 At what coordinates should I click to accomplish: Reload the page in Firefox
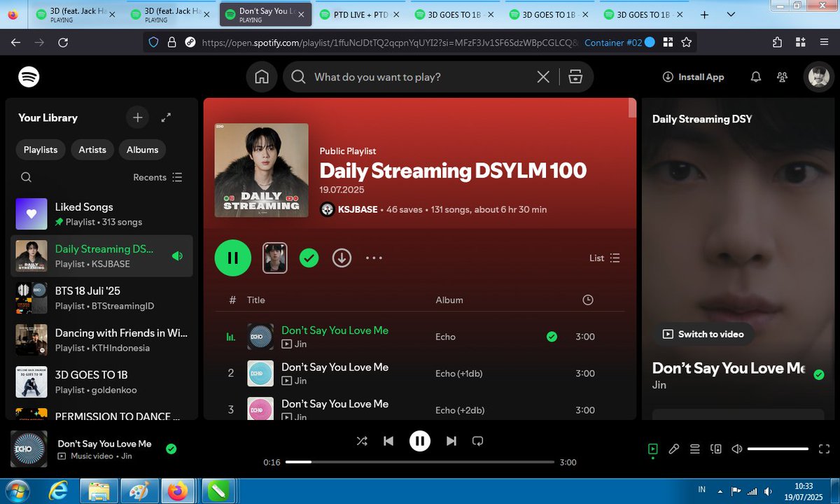point(63,43)
